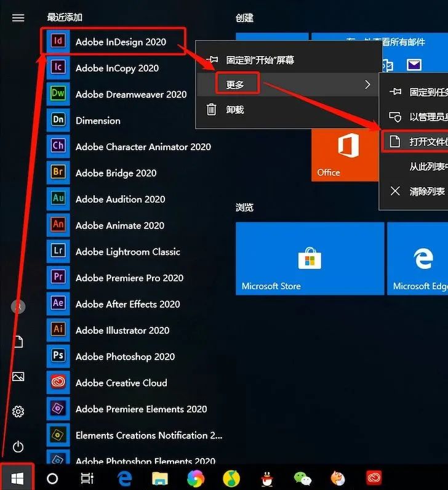Launch Adobe Animate 2020 icon
448x490 pixels.
pyautogui.click(x=58, y=225)
